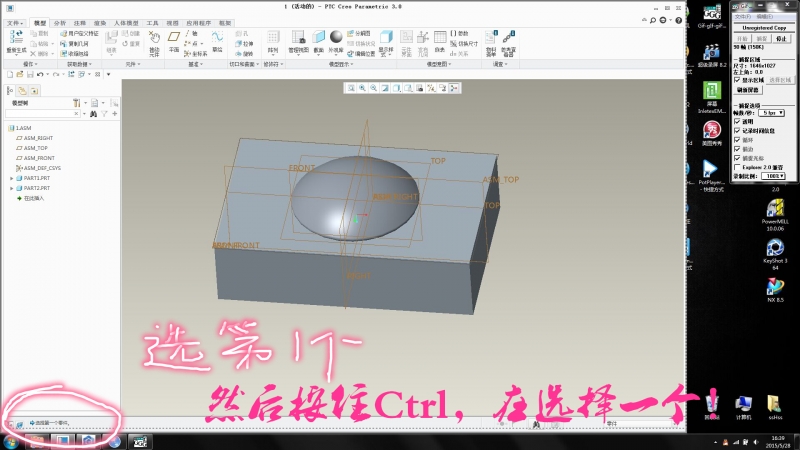
Task: Click the Open file icon in quick toolbar
Action: [x=20, y=74]
